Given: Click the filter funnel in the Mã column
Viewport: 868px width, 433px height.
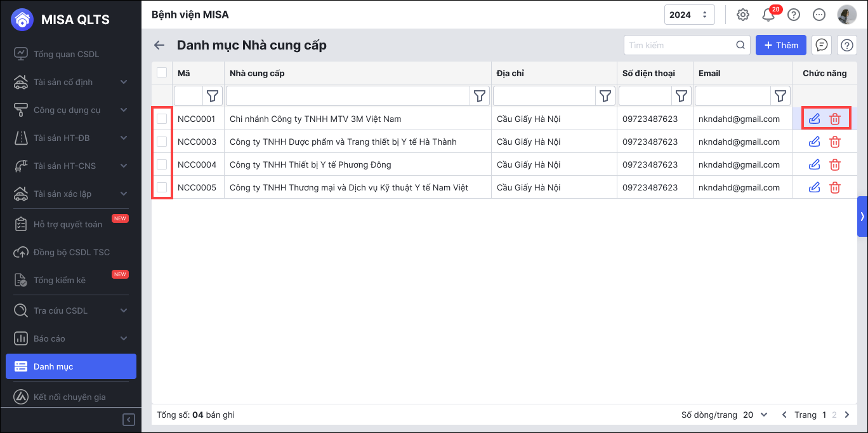Looking at the screenshot, I should [x=213, y=96].
